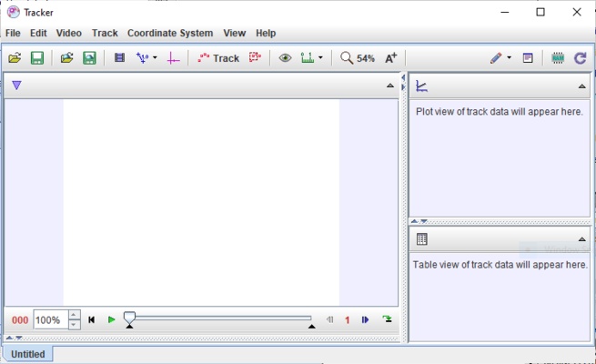Open the Help menu
This screenshot has width=596, height=364.
tap(266, 33)
